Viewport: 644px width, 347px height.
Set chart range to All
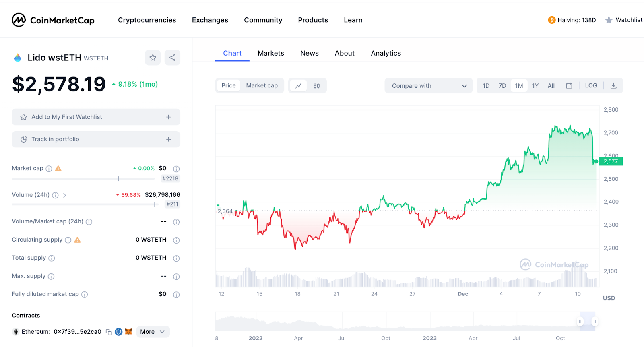click(551, 85)
